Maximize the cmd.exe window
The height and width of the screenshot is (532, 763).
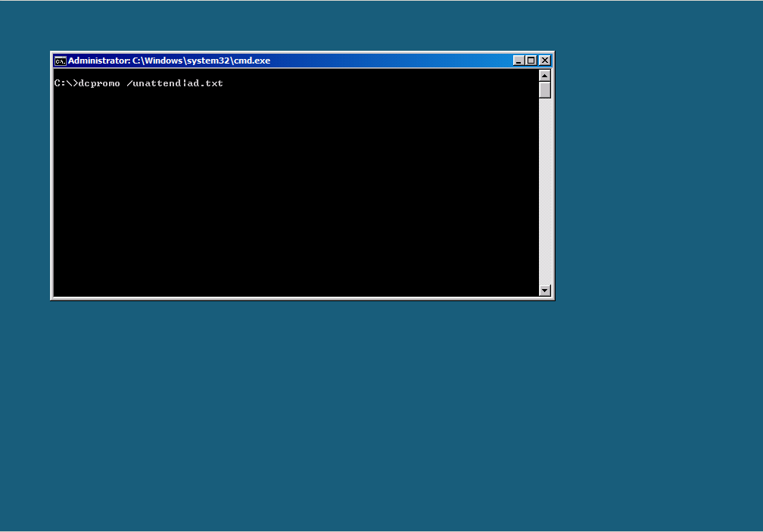click(x=531, y=61)
